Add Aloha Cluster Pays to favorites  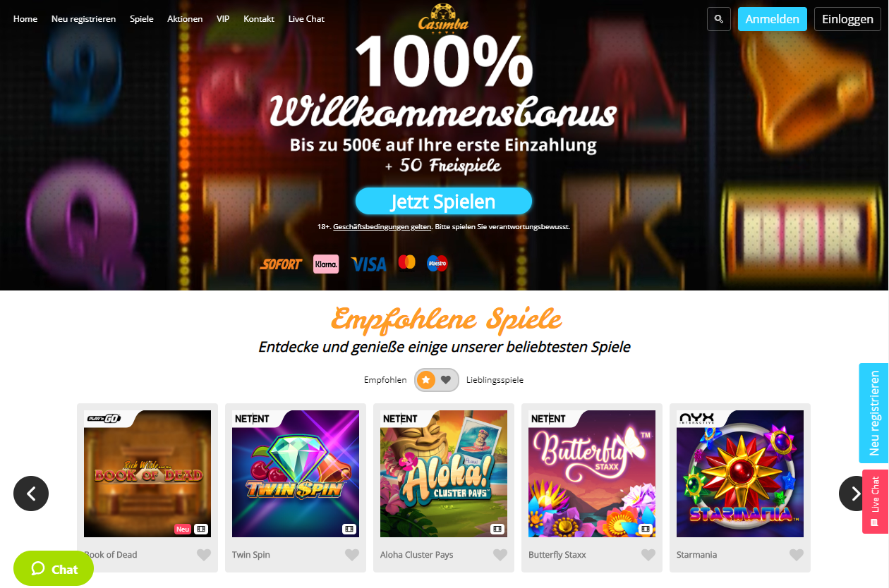point(500,555)
